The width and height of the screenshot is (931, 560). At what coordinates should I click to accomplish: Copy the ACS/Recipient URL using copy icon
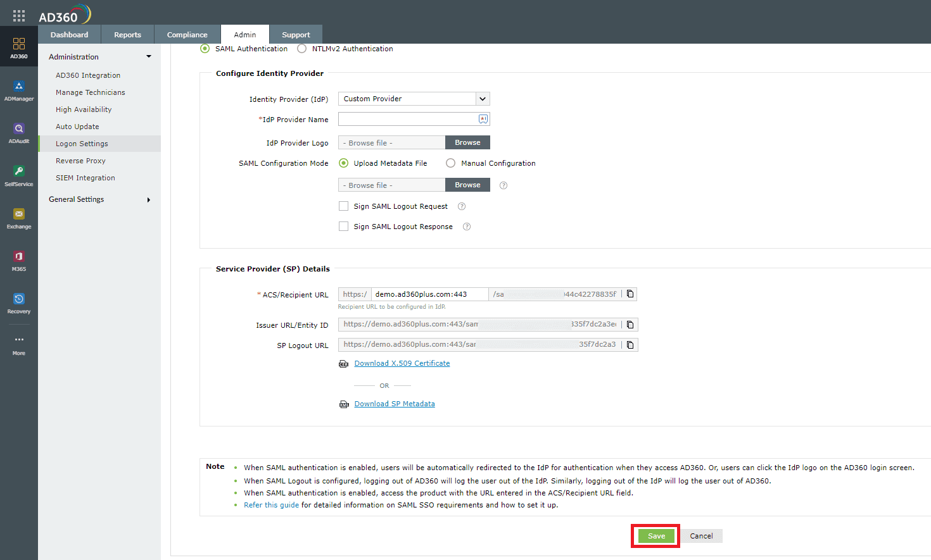pos(630,294)
